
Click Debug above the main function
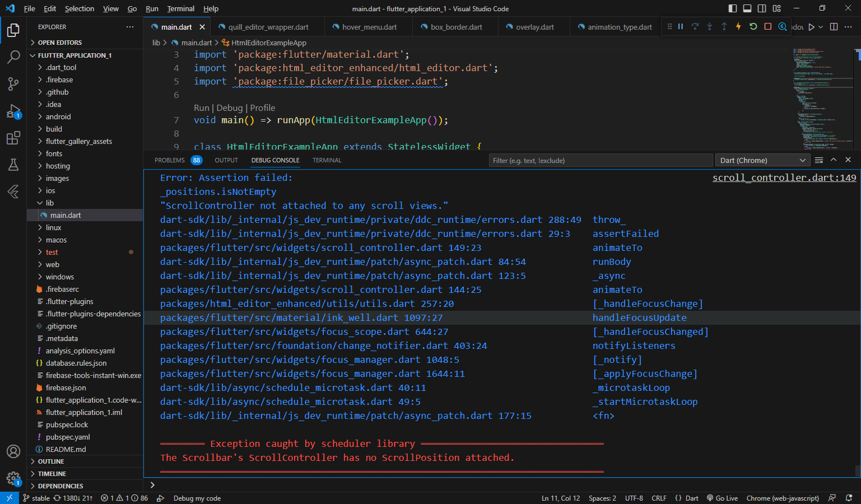229,108
